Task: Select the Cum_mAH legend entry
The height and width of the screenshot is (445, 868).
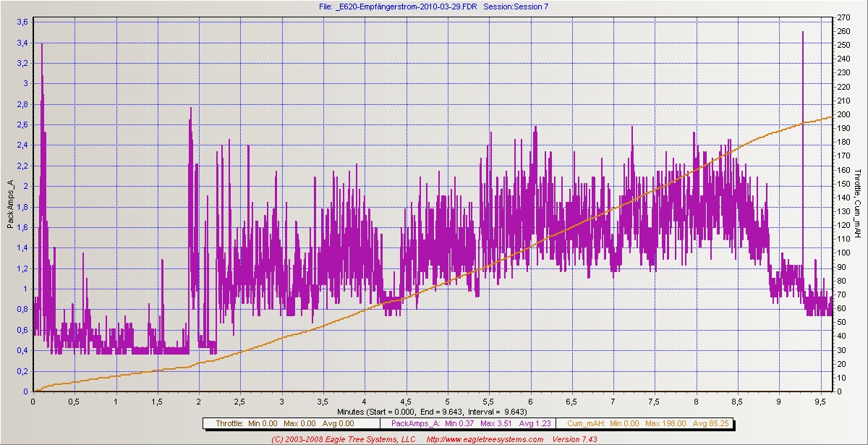Action: tap(635, 423)
